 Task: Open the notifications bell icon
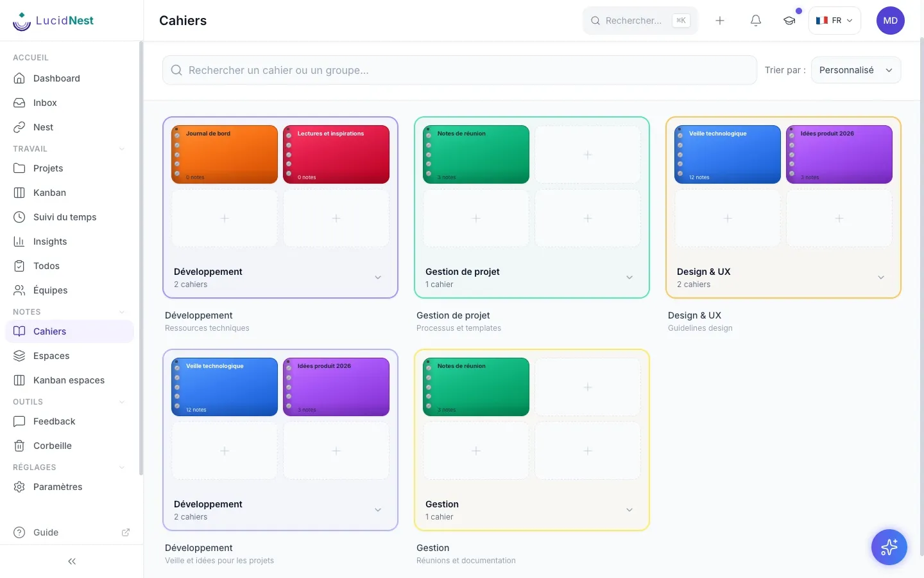tap(756, 21)
